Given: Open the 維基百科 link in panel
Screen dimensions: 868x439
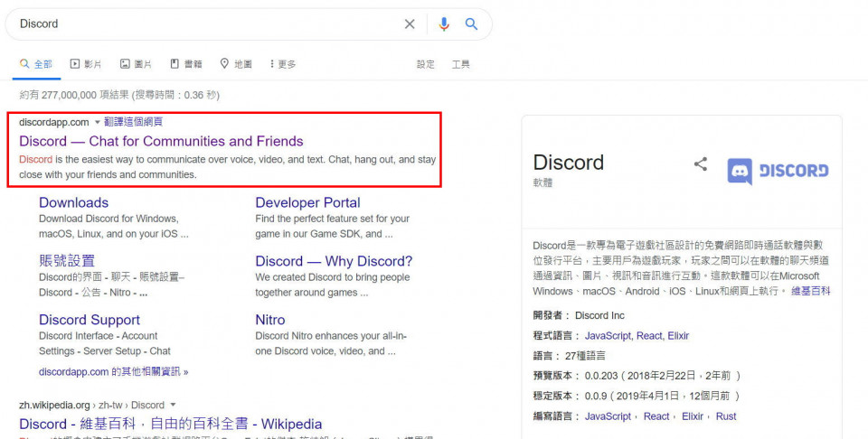Looking at the screenshot, I should click(x=810, y=291).
